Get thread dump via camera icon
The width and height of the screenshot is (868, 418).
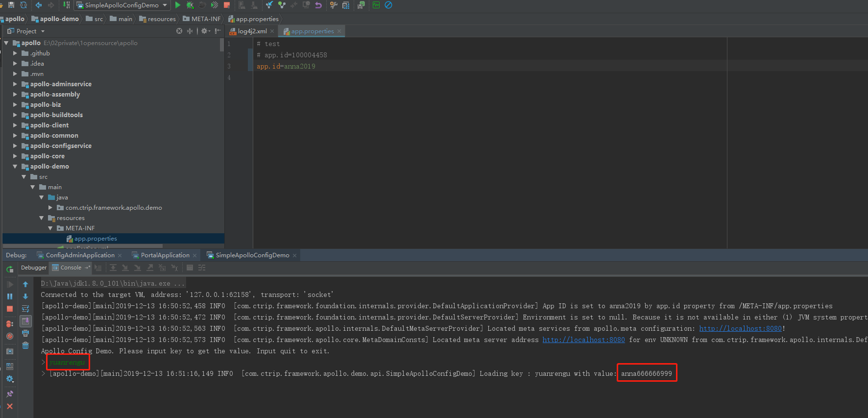10,351
